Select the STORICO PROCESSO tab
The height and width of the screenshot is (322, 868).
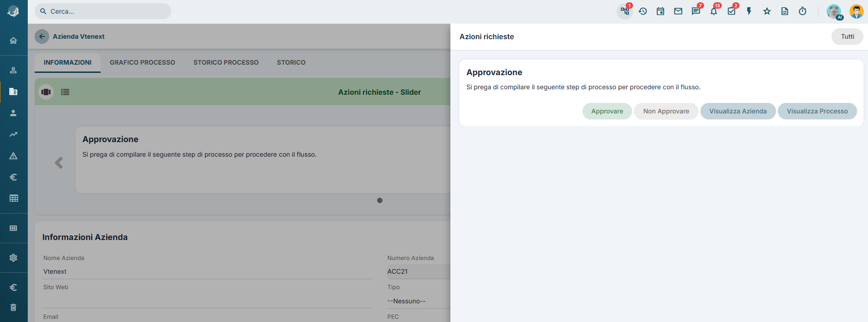pyautogui.click(x=226, y=62)
